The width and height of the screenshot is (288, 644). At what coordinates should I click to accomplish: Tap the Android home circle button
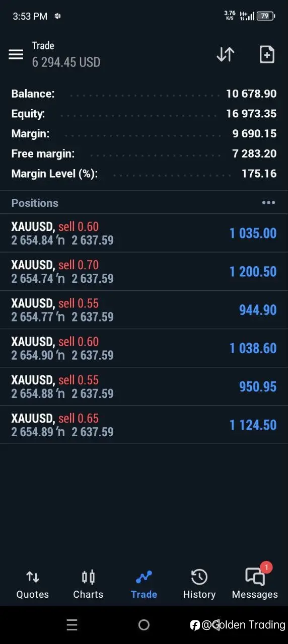pyautogui.click(x=144, y=625)
